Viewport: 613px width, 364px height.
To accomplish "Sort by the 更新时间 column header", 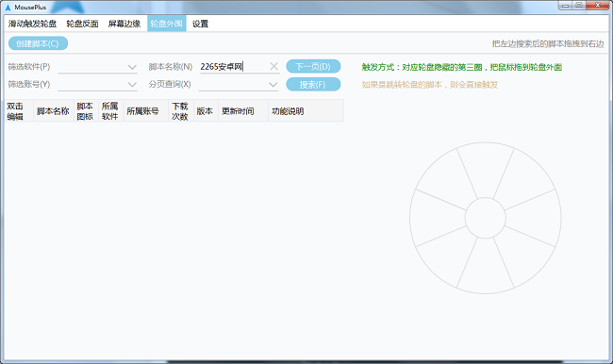I will pos(243,111).
